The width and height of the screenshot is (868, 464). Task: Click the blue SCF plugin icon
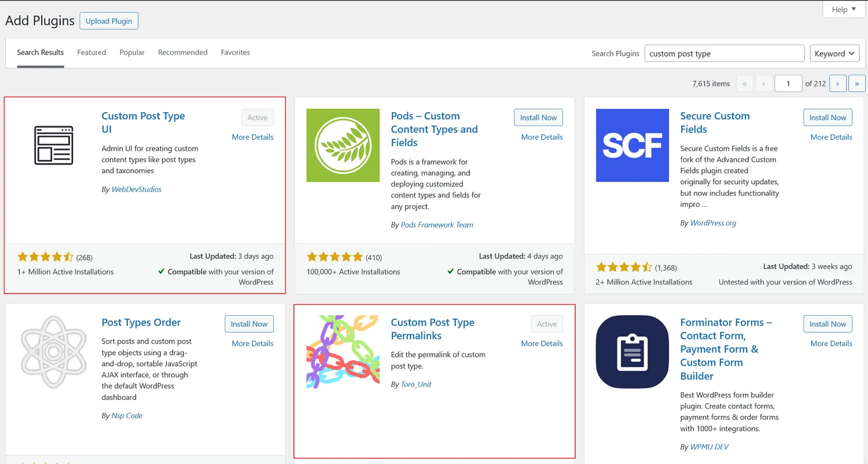pos(632,145)
